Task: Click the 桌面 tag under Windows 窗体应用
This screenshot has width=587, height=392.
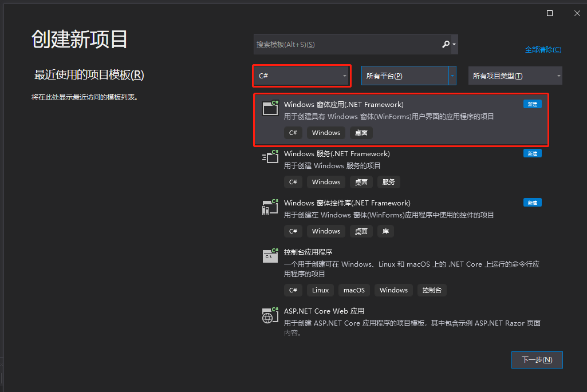Action: pos(361,133)
